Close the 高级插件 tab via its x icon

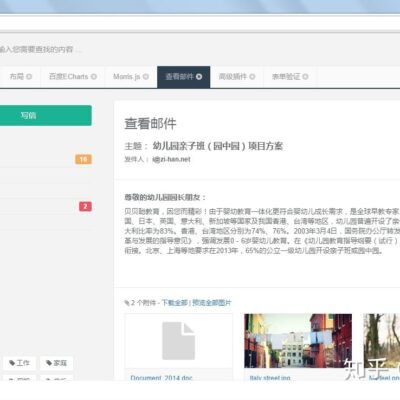(252, 77)
